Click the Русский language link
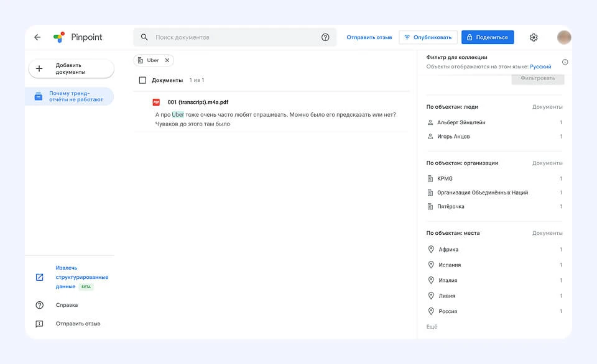This screenshot has height=364, width=597. click(x=540, y=66)
